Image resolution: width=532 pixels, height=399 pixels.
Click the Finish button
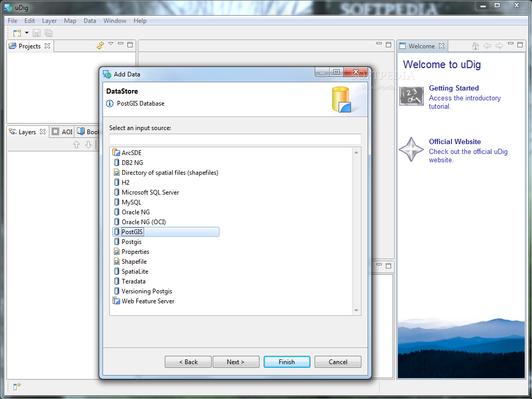tap(287, 362)
